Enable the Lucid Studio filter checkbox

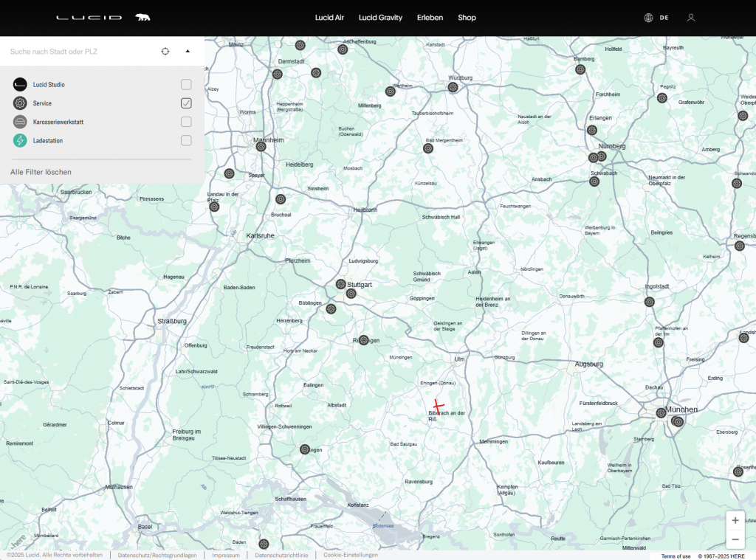click(186, 84)
